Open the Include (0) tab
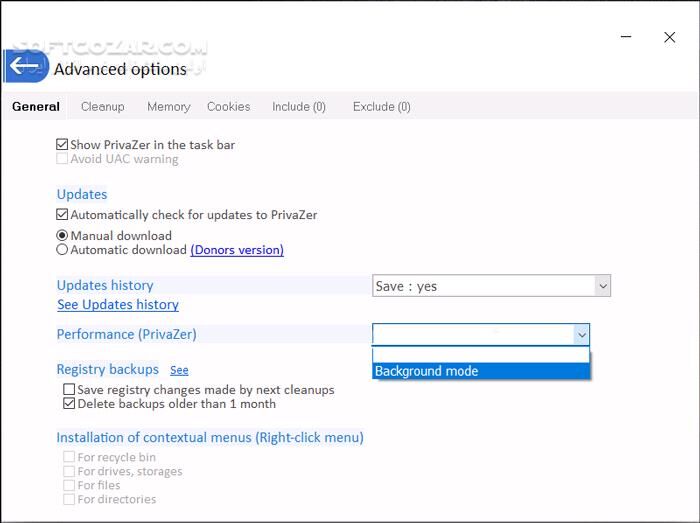This screenshot has width=700, height=523. [x=298, y=107]
